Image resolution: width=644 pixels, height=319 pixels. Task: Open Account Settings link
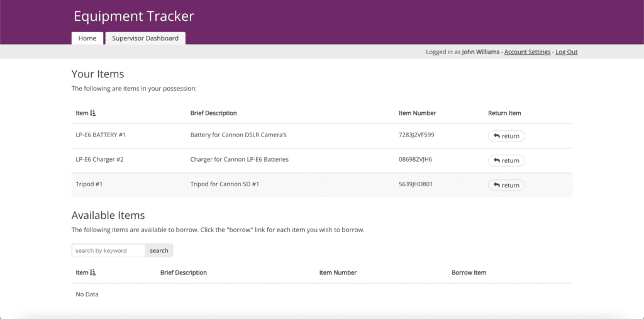coord(527,52)
